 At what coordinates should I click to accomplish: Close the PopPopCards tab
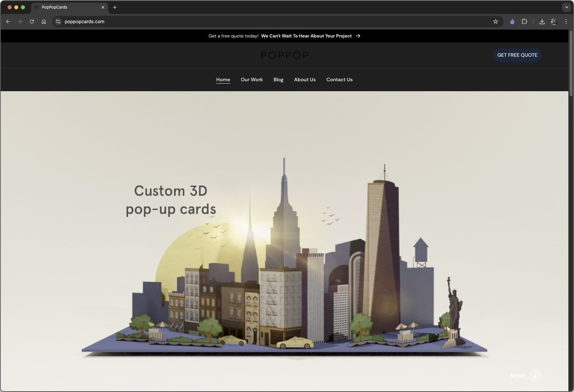pos(103,7)
